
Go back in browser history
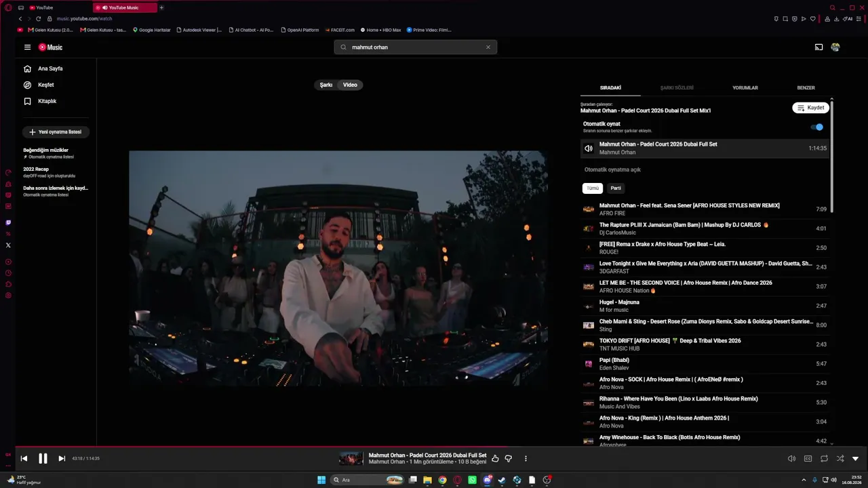click(x=20, y=19)
